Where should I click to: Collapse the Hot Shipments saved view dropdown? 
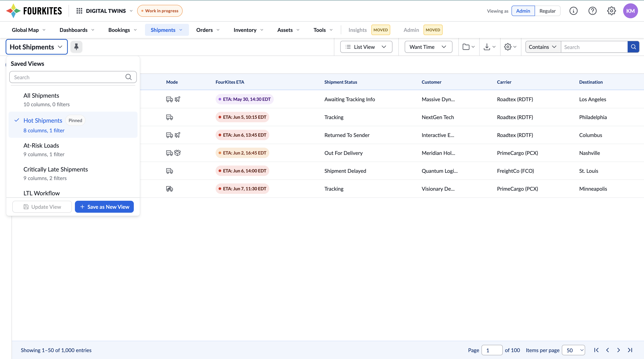click(x=37, y=47)
